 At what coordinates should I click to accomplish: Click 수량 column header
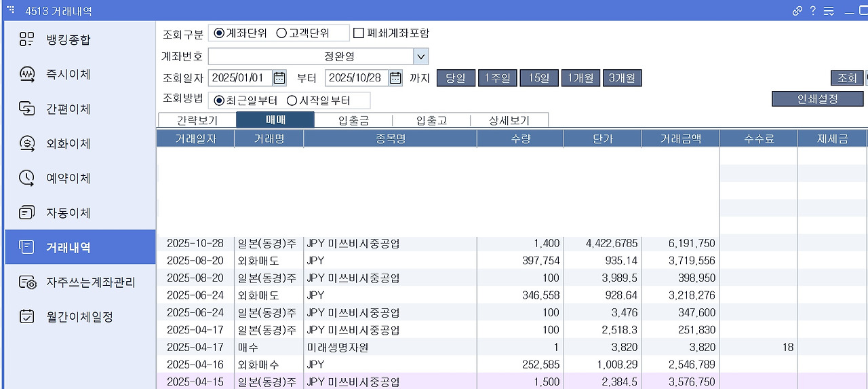(x=520, y=138)
